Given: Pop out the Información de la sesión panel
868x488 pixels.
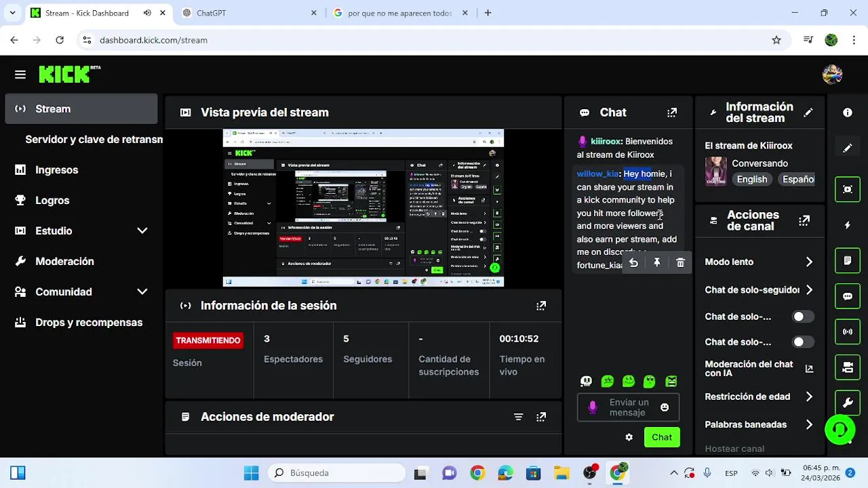Looking at the screenshot, I should pos(541,306).
